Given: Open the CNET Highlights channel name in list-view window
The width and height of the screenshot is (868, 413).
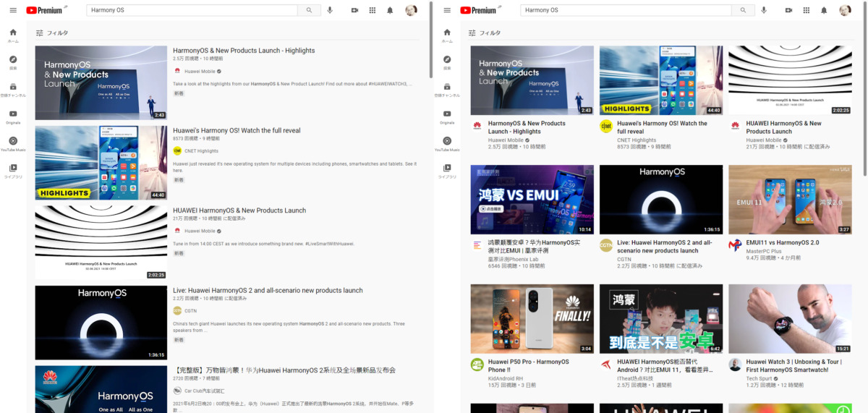Looking at the screenshot, I should pyautogui.click(x=203, y=150).
